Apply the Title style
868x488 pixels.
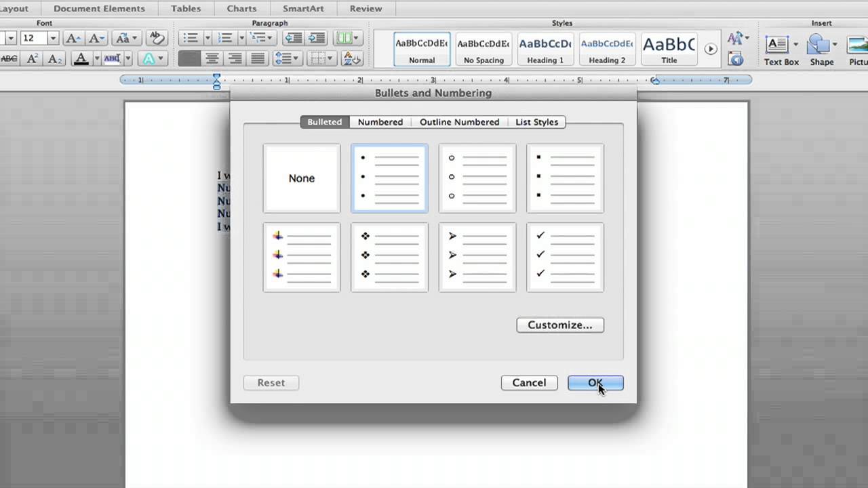(669, 49)
